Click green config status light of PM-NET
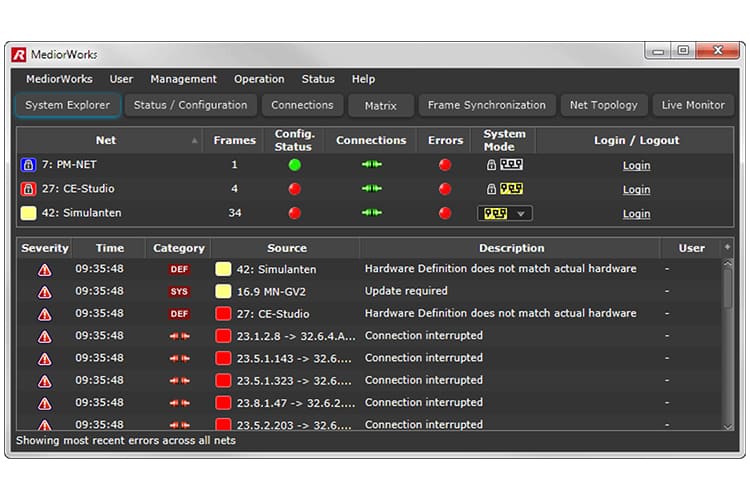750x500 pixels. [295, 165]
